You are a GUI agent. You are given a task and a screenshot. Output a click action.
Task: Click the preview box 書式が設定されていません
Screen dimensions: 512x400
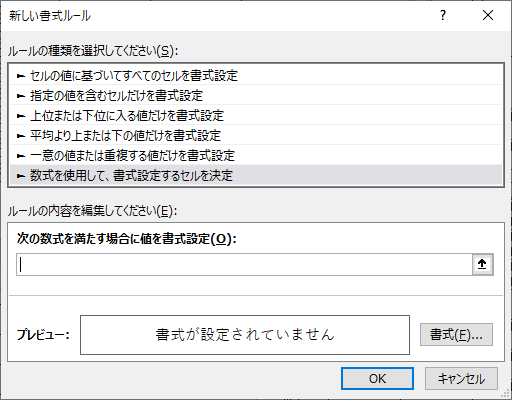tap(245, 335)
